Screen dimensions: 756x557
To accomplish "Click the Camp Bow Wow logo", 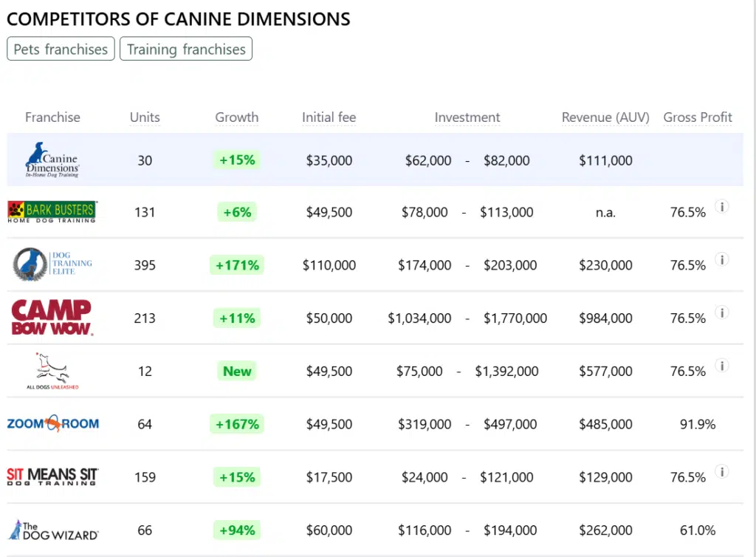I will click(x=52, y=318).
